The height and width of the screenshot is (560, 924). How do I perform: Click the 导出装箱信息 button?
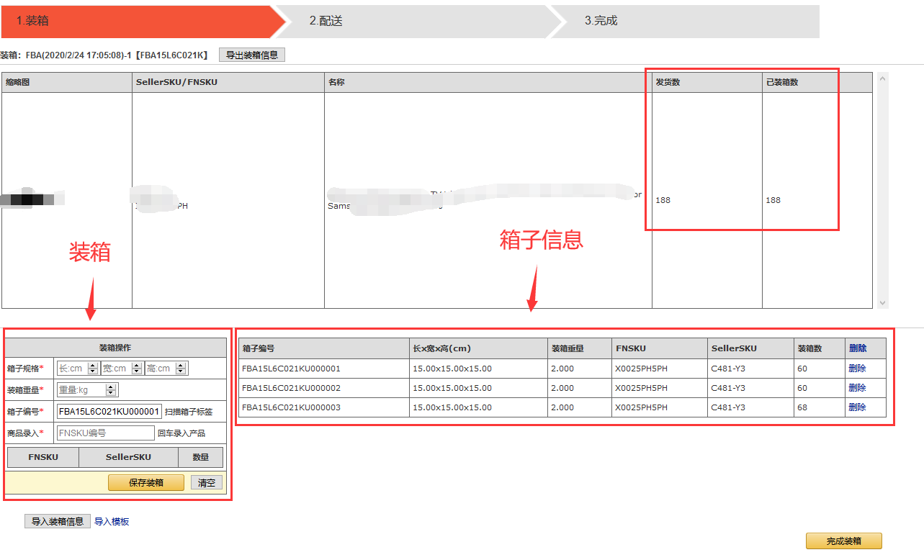tap(252, 55)
